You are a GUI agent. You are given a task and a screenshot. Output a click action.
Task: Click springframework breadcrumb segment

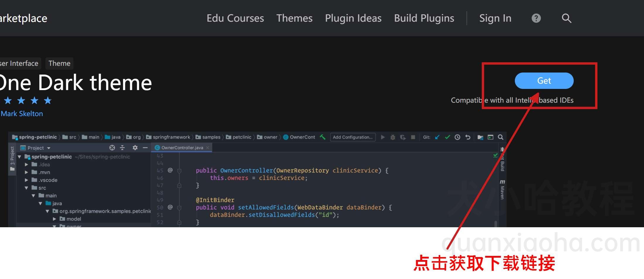click(x=168, y=137)
